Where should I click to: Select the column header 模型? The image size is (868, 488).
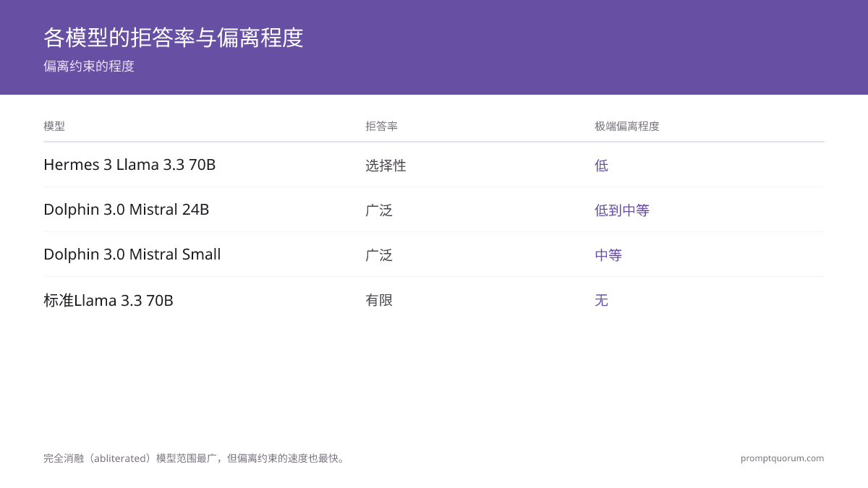(x=54, y=127)
